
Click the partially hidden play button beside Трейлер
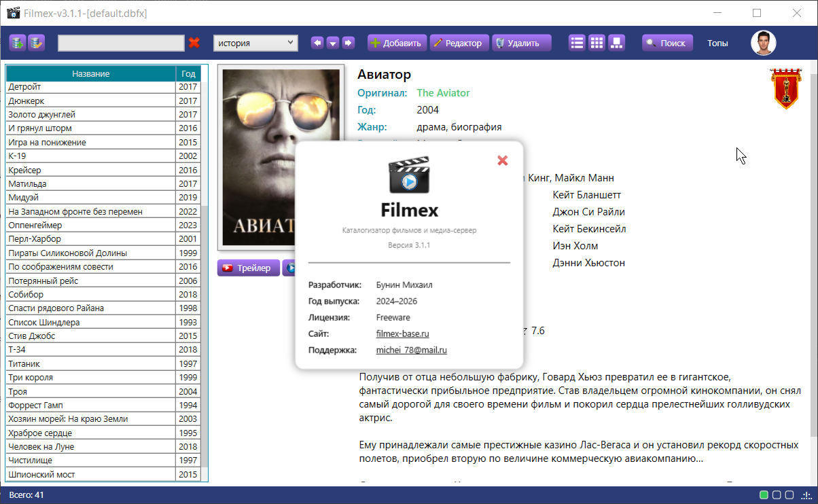(289, 268)
